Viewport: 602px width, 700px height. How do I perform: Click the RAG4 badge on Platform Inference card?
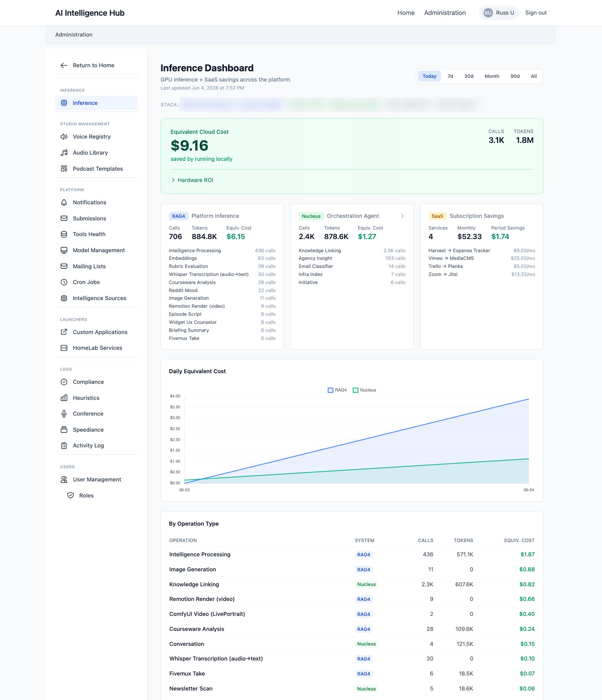coord(178,216)
